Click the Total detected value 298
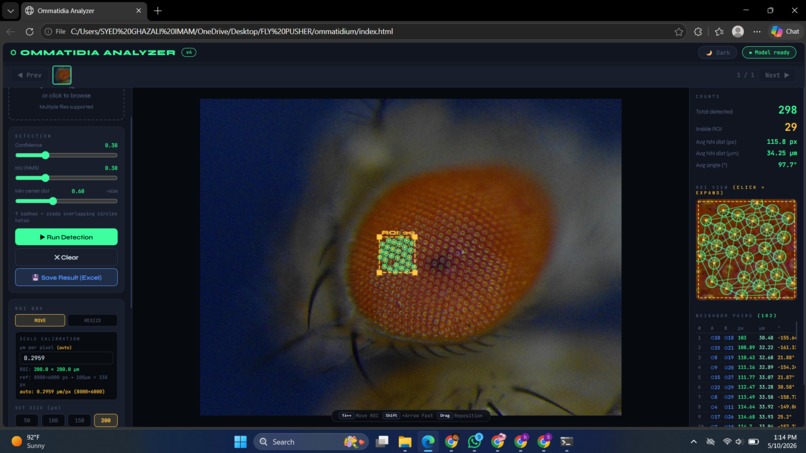 pos(787,110)
